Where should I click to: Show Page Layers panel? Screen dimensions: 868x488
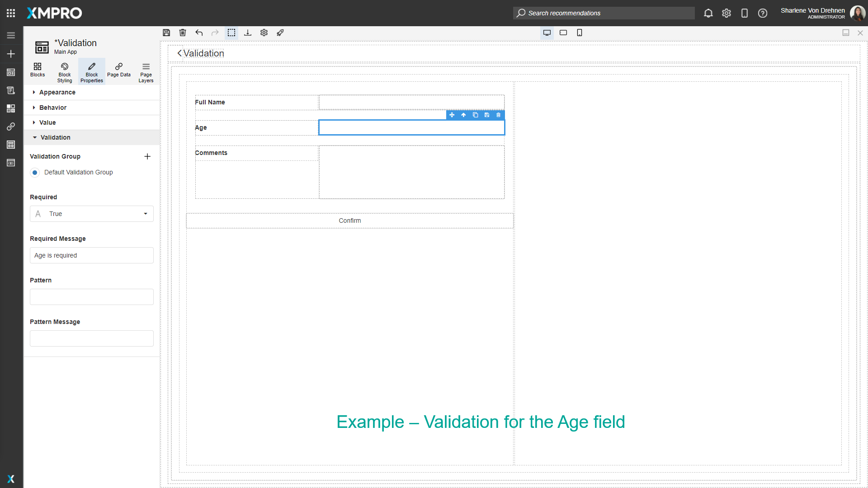tap(146, 71)
